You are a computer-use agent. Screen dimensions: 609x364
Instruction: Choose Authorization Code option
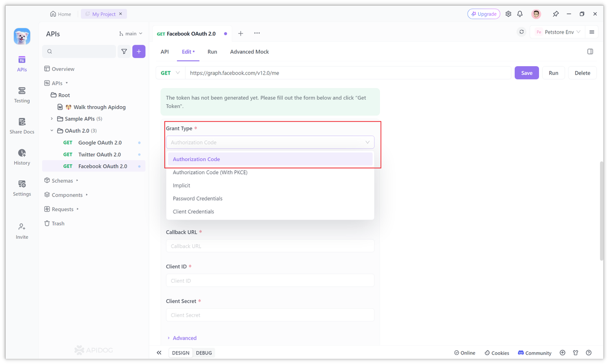(270, 159)
